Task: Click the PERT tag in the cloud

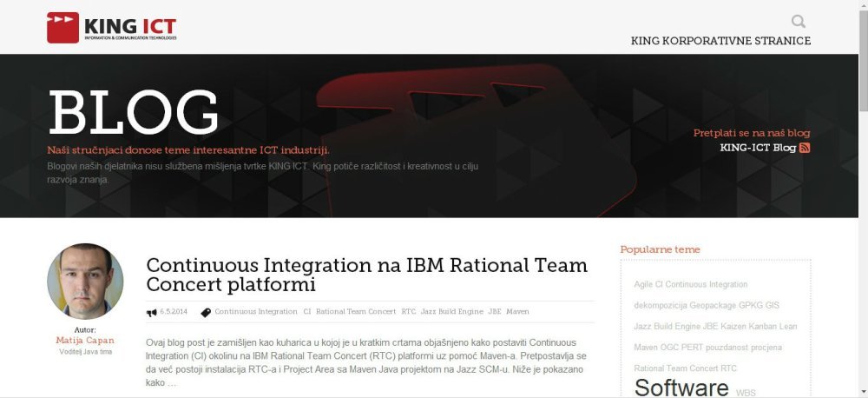Action: [x=692, y=348]
